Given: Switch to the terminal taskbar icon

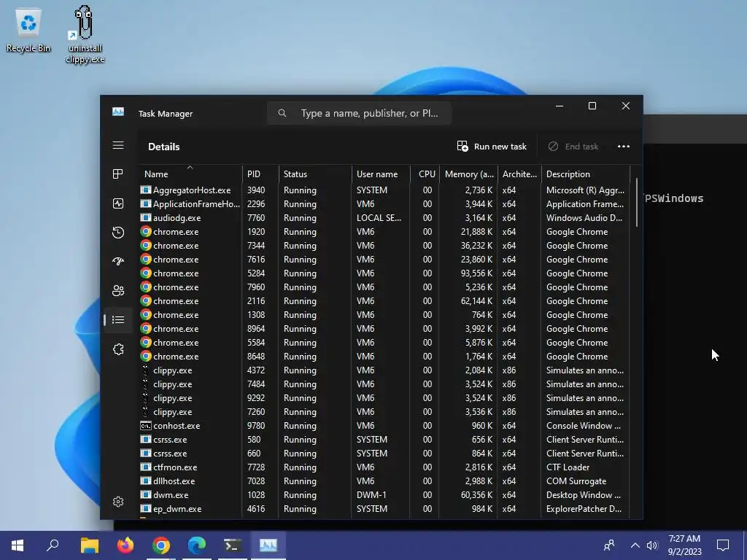Looking at the screenshot, I should pyautogui.click(x=233, y=545).
